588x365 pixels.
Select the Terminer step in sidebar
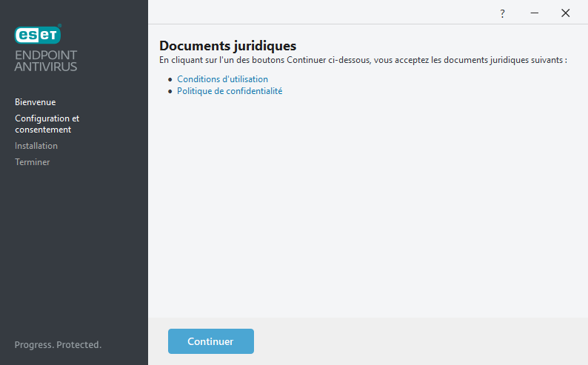pos(33,162)
